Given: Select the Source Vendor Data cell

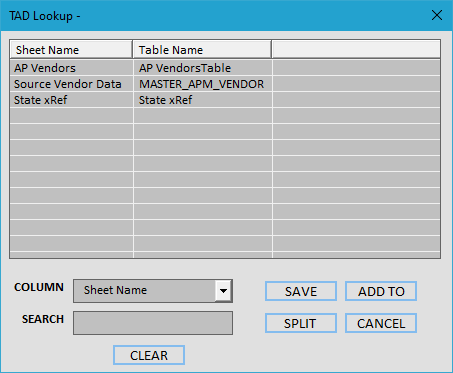Looking at the screenshot, I should [71, 84].
